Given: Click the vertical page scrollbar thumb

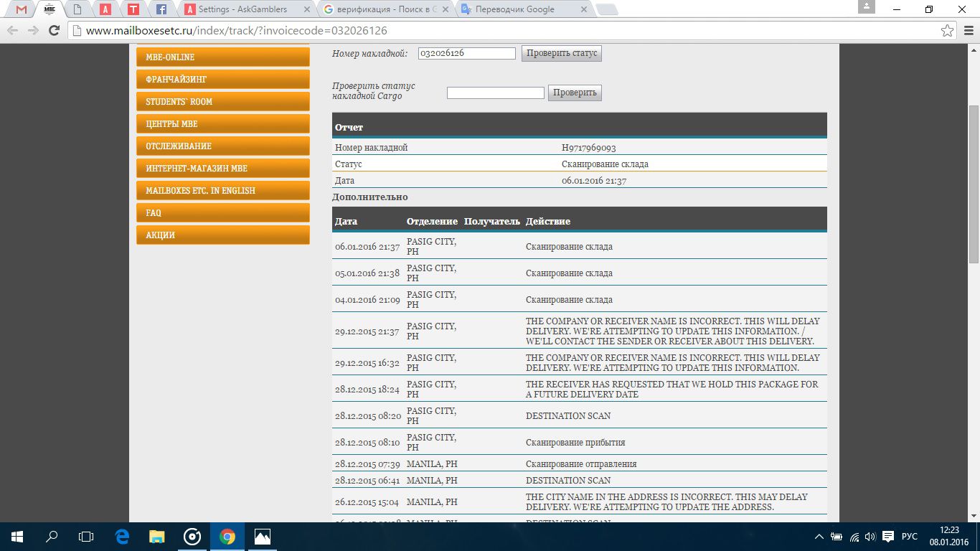Looking at the screenshot, I should [974, 184].
